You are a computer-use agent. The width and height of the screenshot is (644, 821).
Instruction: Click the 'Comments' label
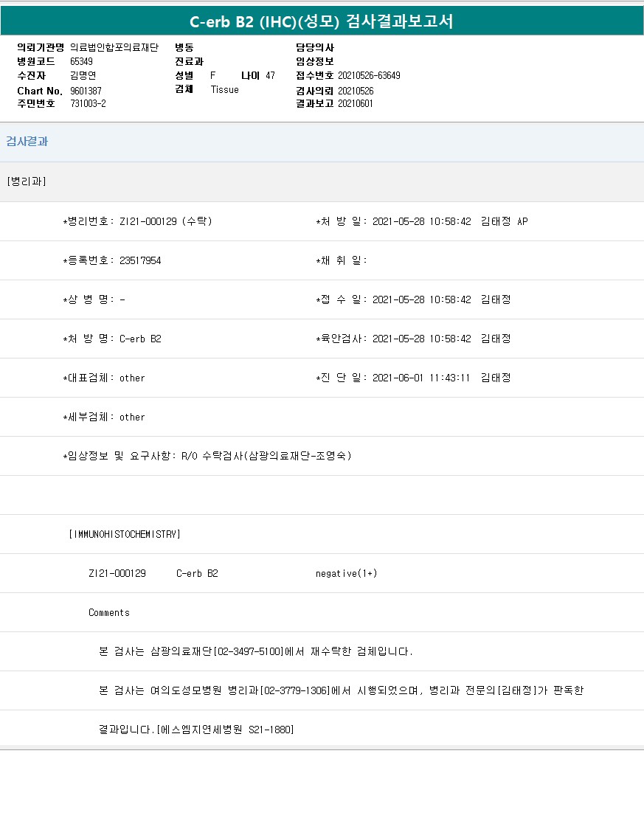[109, 612]
